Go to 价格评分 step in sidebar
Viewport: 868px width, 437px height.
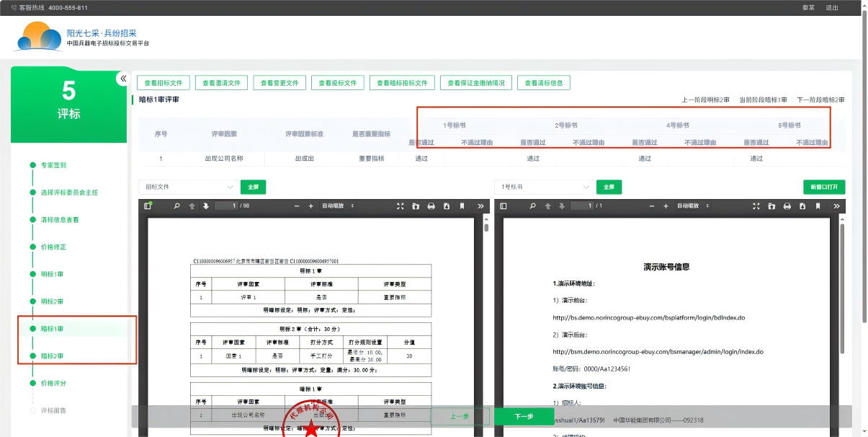(x=53, y=383)
